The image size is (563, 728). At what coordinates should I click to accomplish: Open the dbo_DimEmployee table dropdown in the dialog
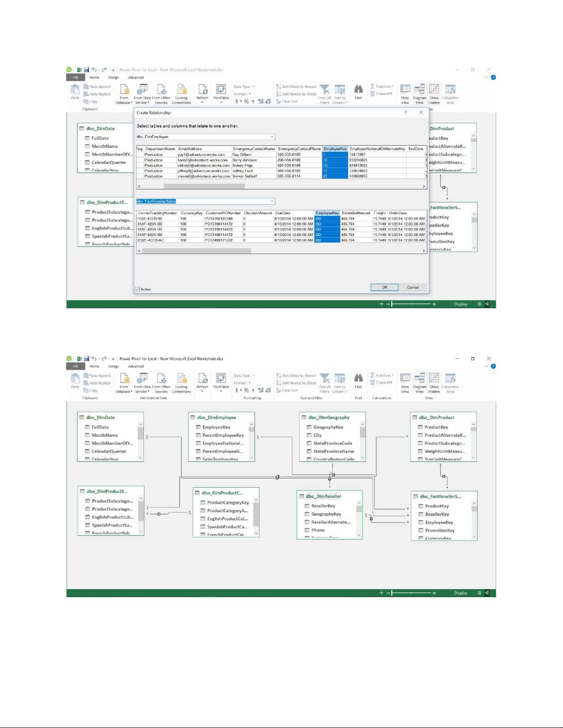point(272,137)
